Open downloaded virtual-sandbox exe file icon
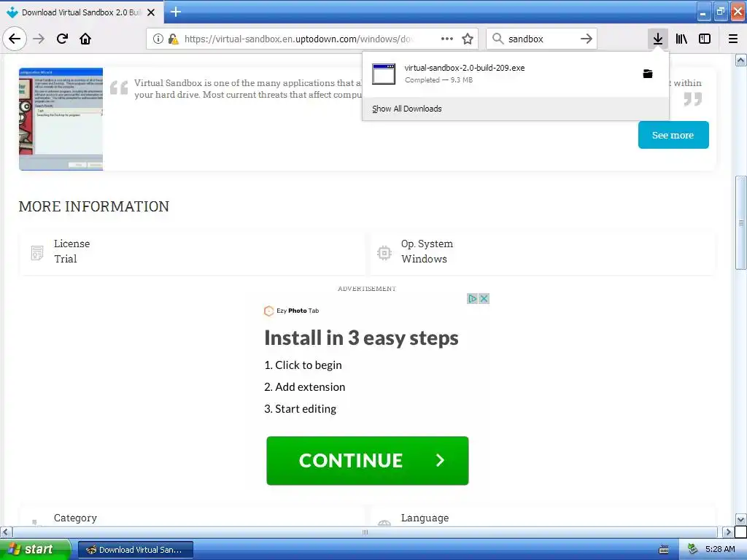Screen dimensions: 747x560 (384, 74)
